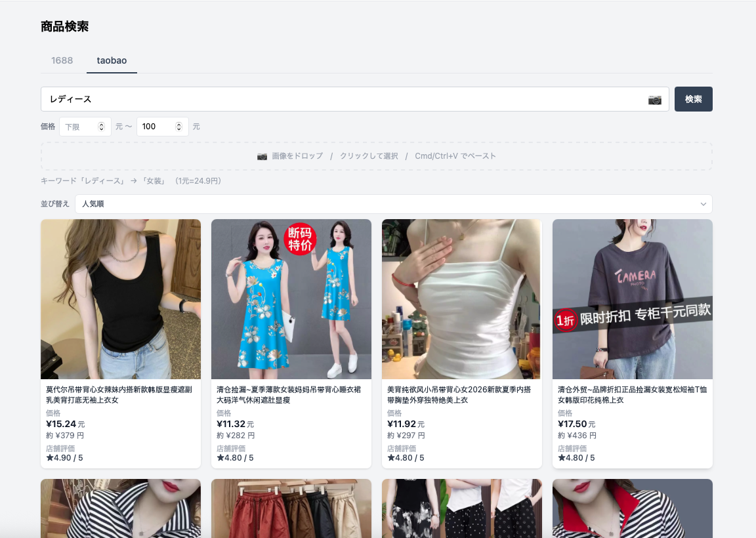This screenshot has height=538, width=756.
Task: Open blue floral dress product thumbnail
Action: 291,299
